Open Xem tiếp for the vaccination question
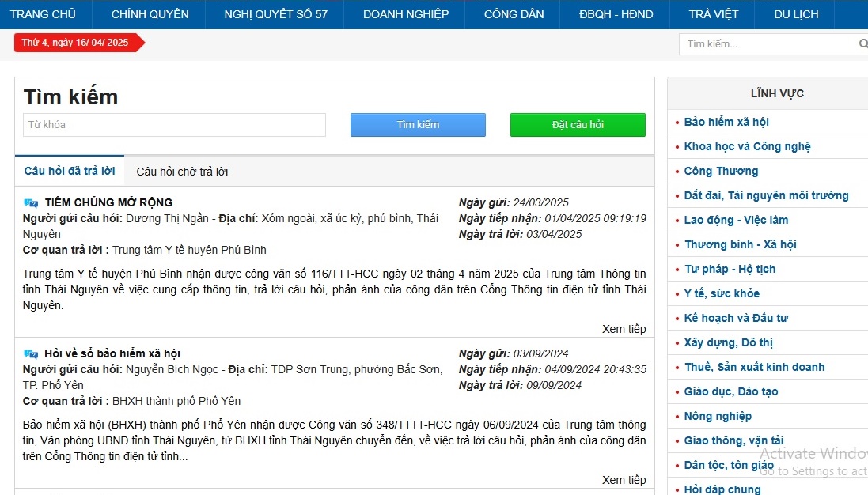868x495 pixels. [x=624, y=329]
